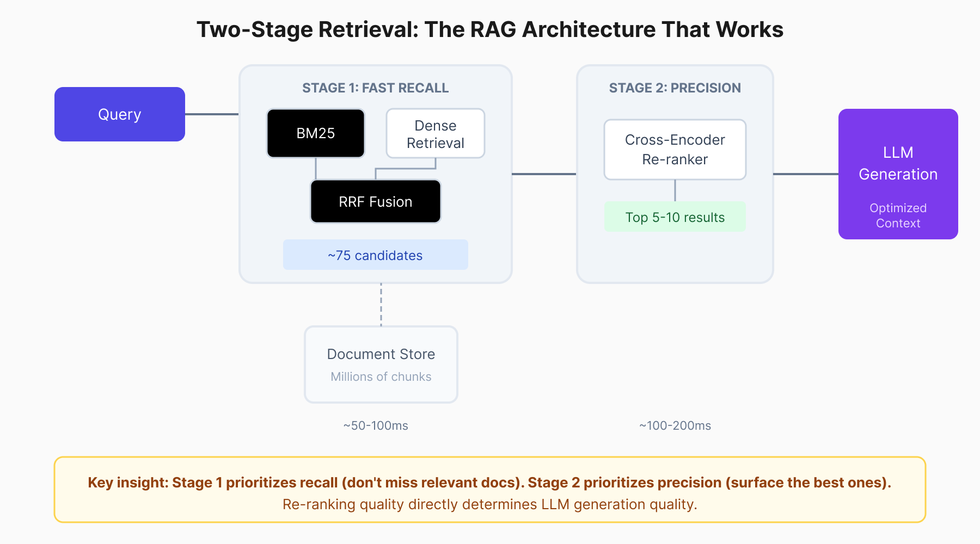Open the Cross-Encoder Re-ranker block

click(675, 149)
